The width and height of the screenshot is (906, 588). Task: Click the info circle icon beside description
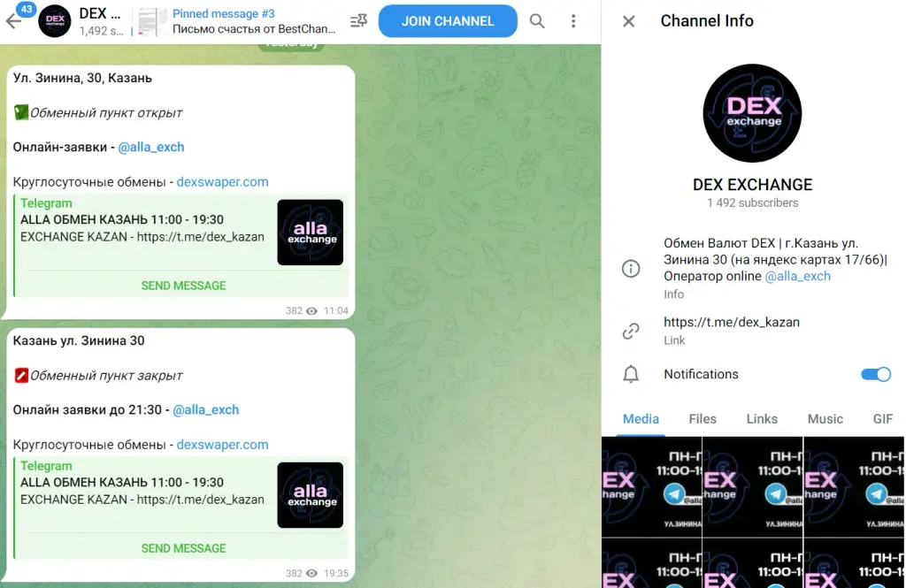631,269
